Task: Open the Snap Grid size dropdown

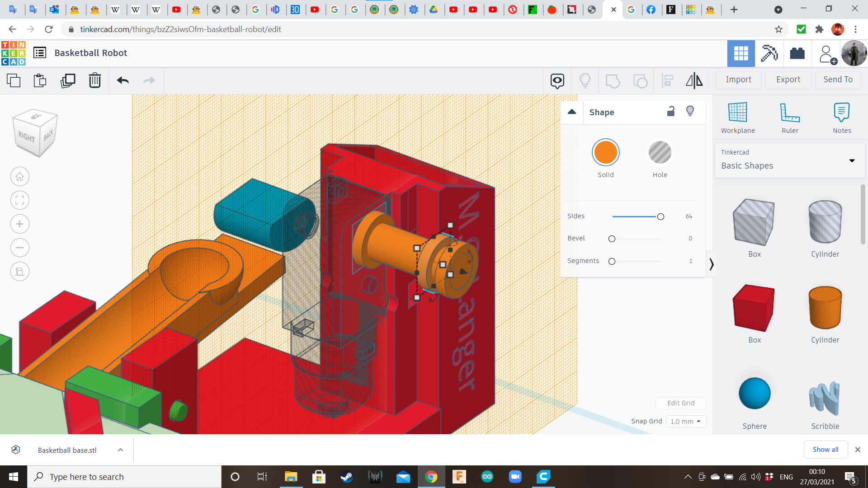Action: 685,421
